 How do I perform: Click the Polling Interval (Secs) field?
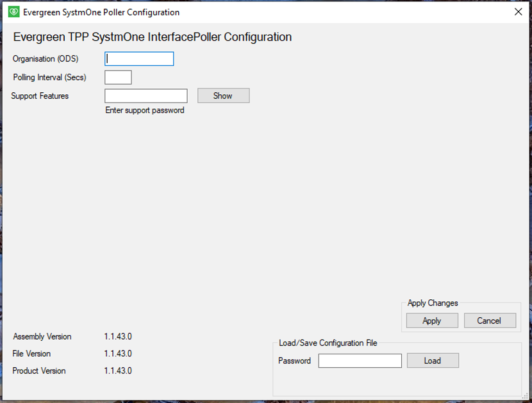coord(118,78)
